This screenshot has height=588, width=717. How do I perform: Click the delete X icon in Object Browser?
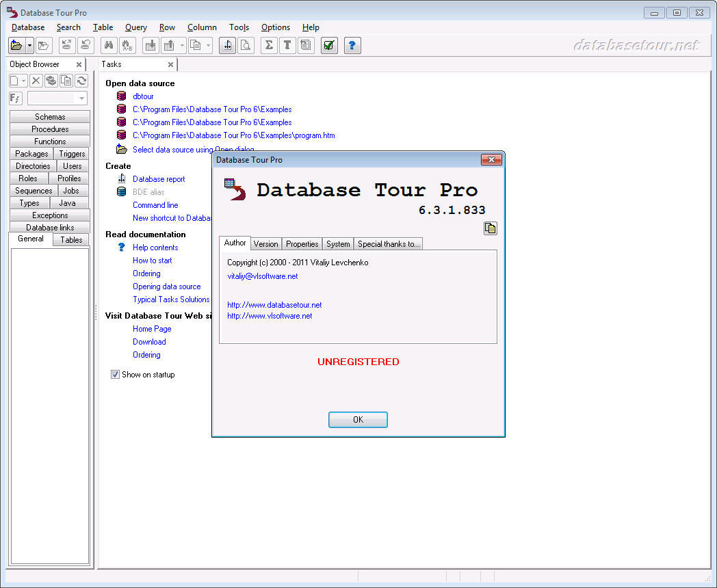[x=36, y=81]
